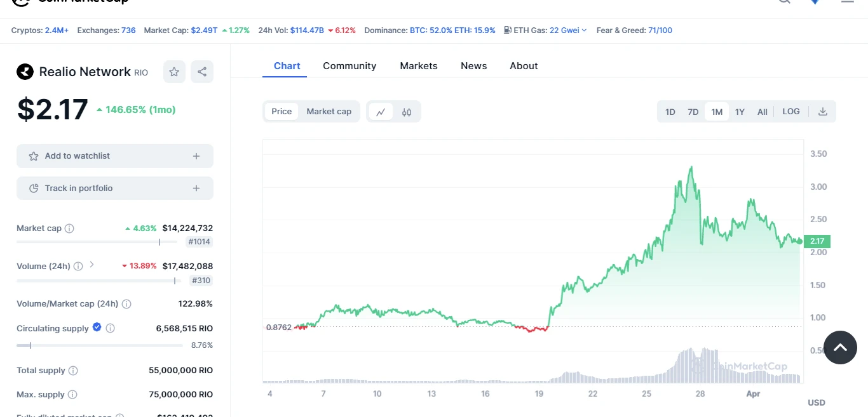Image resolution: width=868 pixels, height=417 pixels.
Task: Show Volume/Market cap info icon
Action: pyautogui.click(x=126, y=304)
